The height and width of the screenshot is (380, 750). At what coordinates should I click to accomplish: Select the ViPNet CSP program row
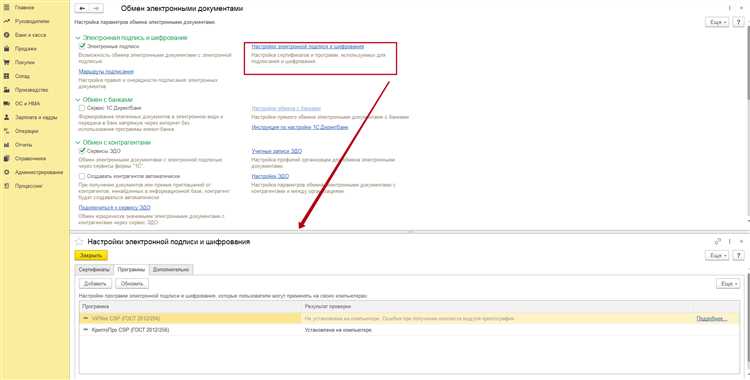409,318
